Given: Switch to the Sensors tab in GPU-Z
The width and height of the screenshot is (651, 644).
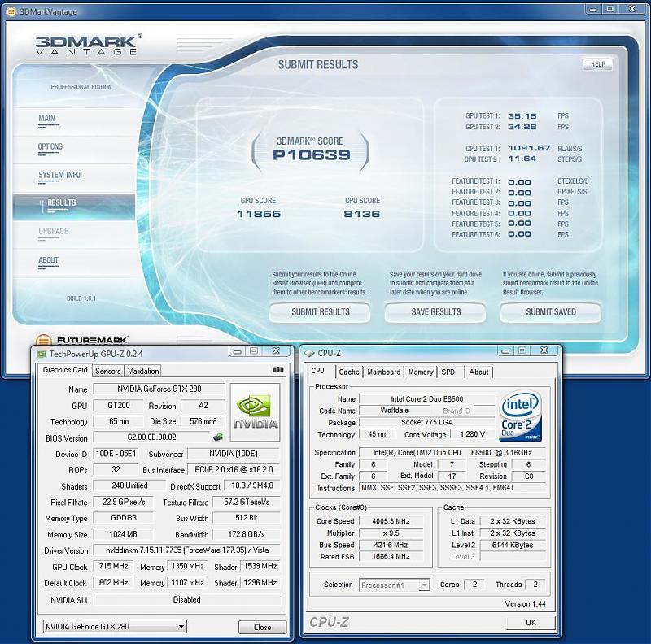Looking at the screenshot, I should [108, 371].
